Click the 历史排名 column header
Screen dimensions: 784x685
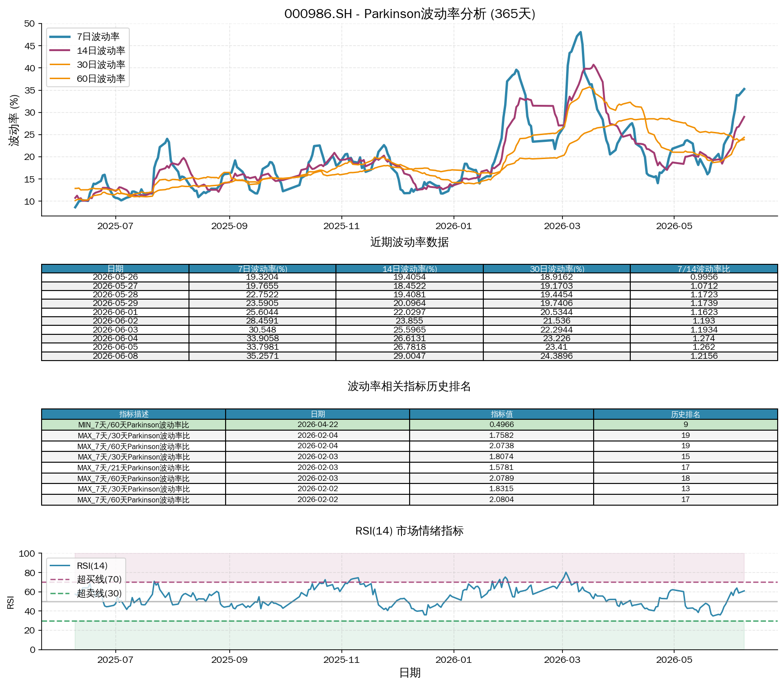[x=685, y=414]
